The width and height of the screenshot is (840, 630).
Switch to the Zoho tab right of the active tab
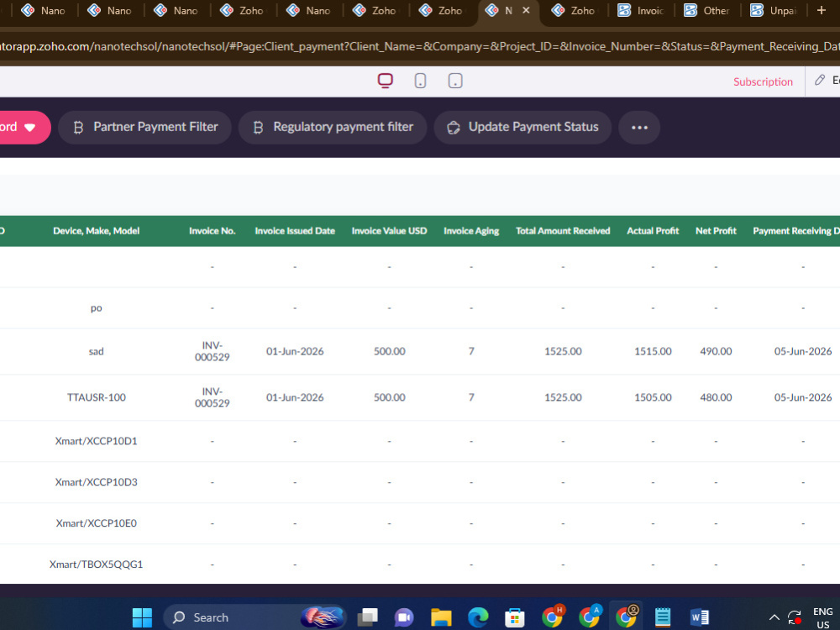pyautogui.click(x=573, y=11)
